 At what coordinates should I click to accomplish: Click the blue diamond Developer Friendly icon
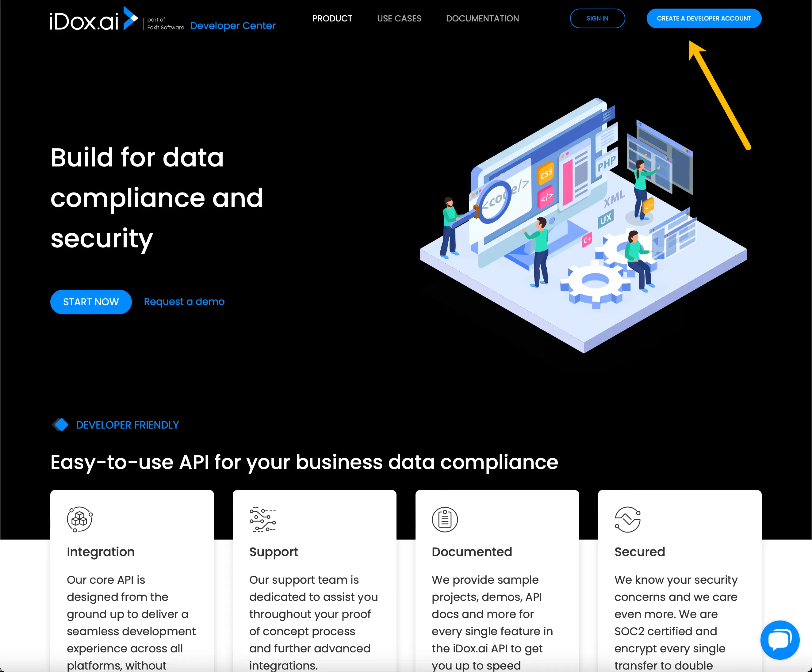tap(60, 425)
